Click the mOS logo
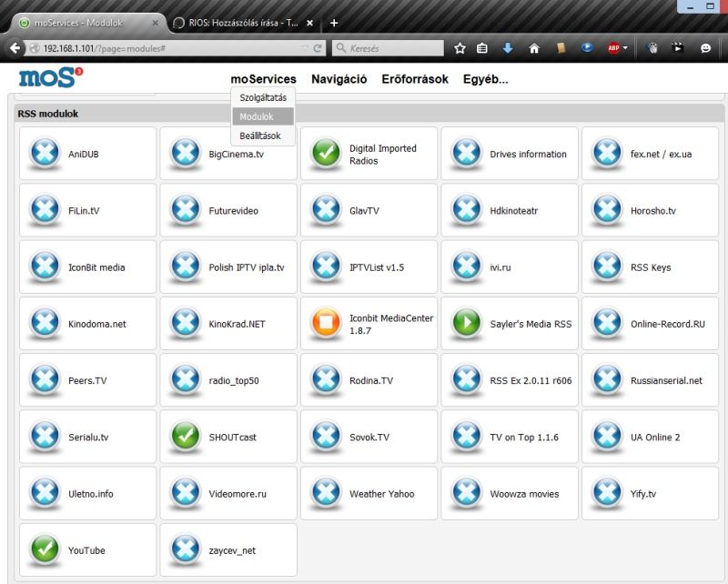728x584 pixels. tap(51, 77)
